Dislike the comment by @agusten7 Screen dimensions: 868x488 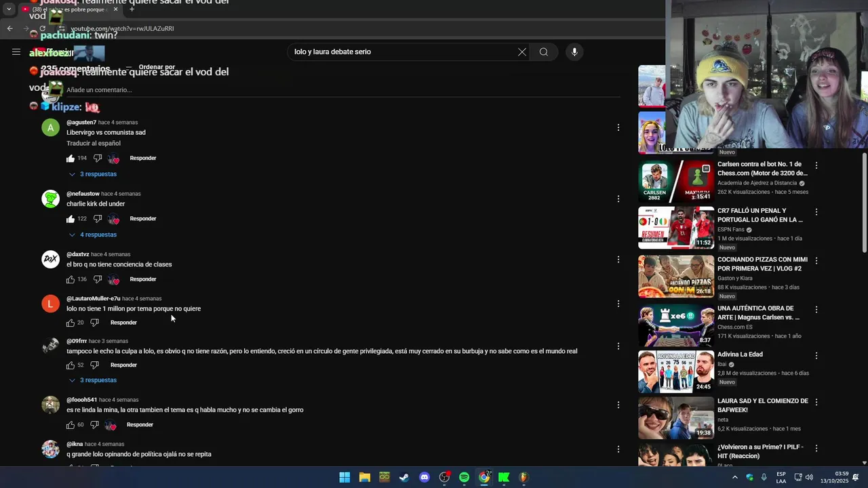[98, 159]
